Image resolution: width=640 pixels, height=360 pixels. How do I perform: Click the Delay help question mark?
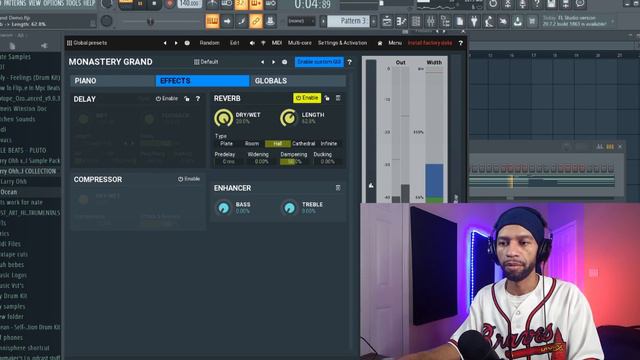tap(198, 99)
